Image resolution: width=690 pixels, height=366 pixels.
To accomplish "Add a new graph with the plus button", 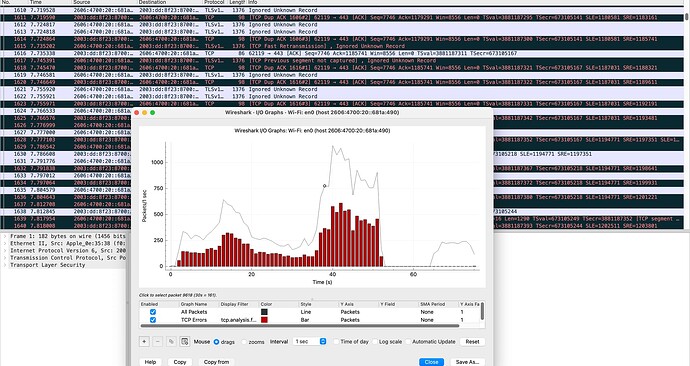I will tap(144, 341).
